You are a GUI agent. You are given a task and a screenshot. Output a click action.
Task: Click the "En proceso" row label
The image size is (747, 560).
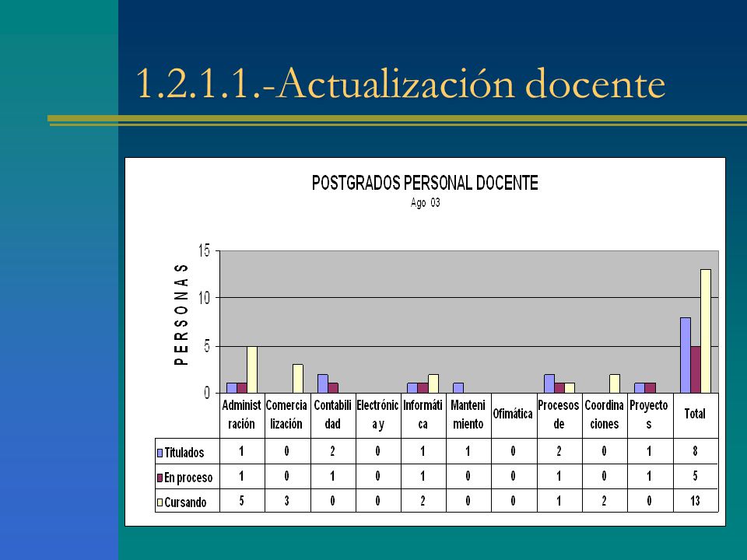point(188,478)
